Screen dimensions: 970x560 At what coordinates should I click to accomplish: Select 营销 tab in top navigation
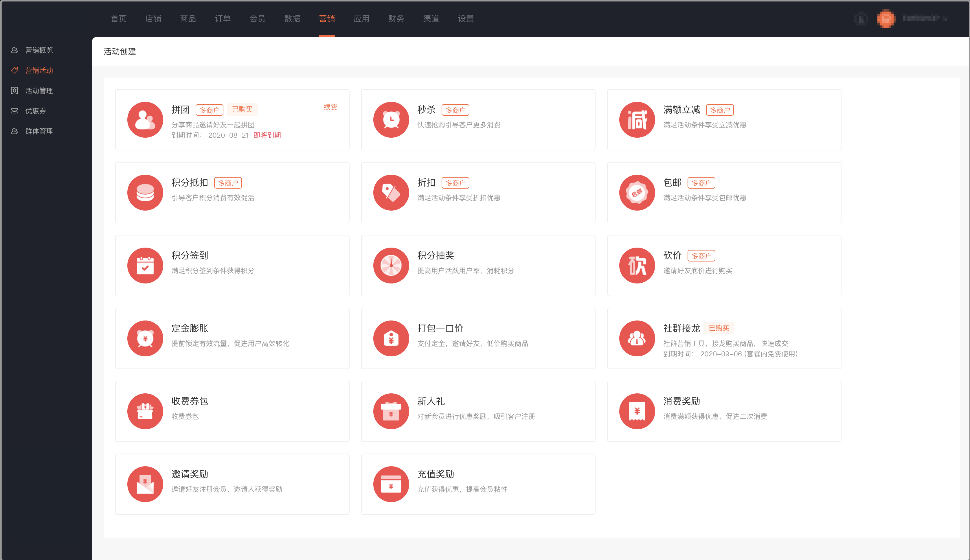pyautogui.click(x=327, y=18)
